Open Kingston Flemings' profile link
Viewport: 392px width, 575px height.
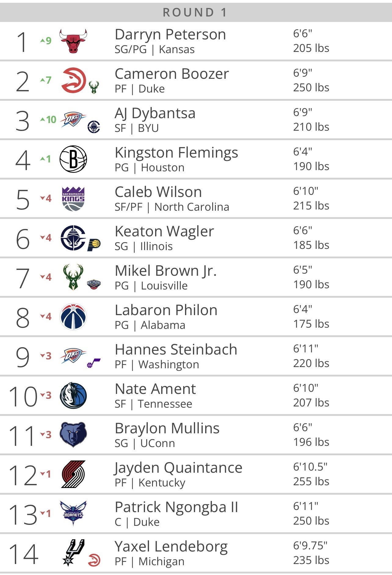click(x=176, y=153)
